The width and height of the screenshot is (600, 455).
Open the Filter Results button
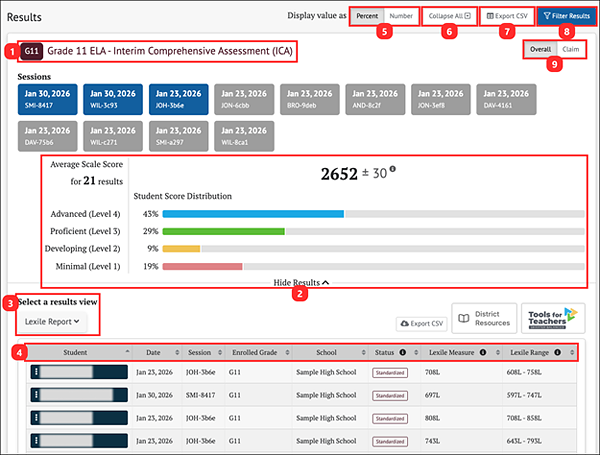coord(566,16)
